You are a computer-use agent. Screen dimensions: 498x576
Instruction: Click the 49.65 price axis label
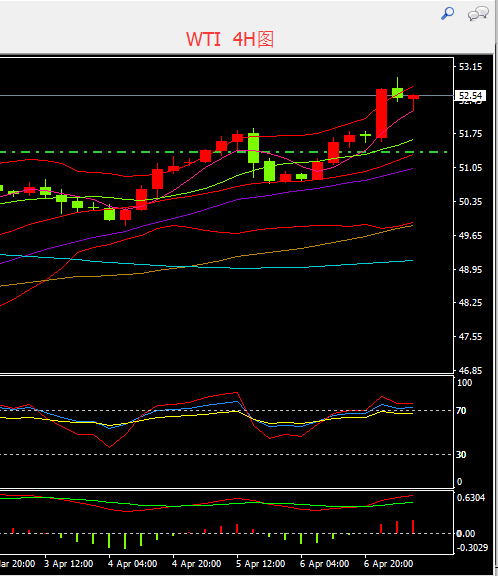click(470, 235)
